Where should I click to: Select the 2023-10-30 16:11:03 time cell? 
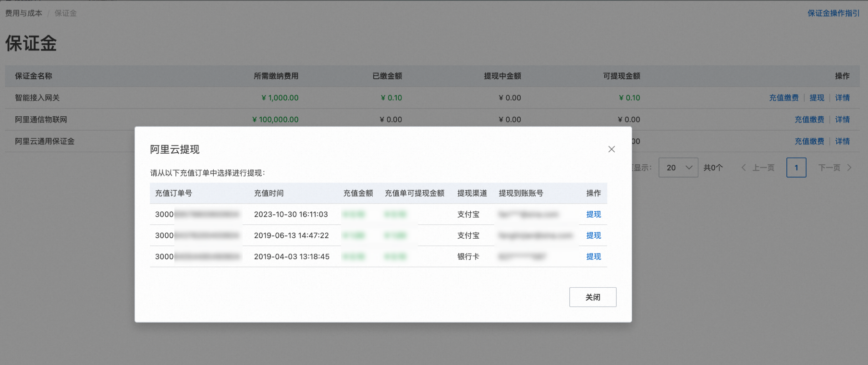(291, 214)
